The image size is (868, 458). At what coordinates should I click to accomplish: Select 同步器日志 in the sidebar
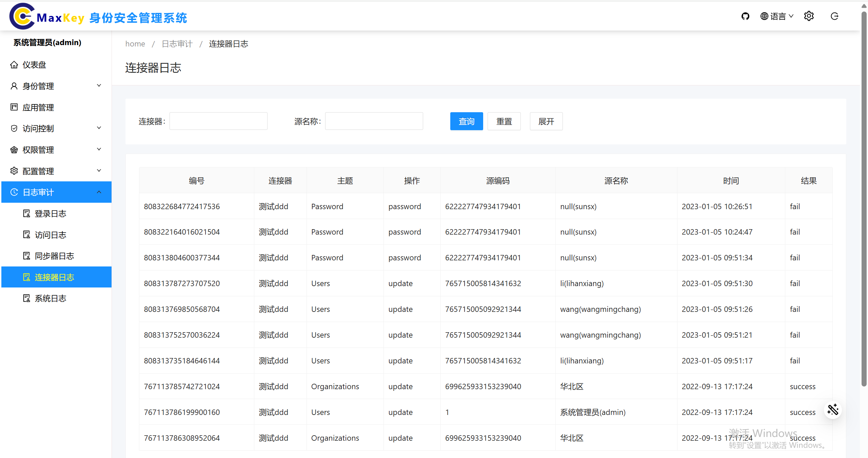(x=54, y=256)
